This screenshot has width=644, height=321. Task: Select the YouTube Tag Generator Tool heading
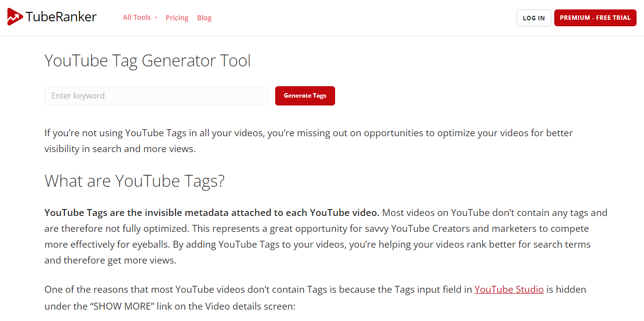(x=148, y=60)
